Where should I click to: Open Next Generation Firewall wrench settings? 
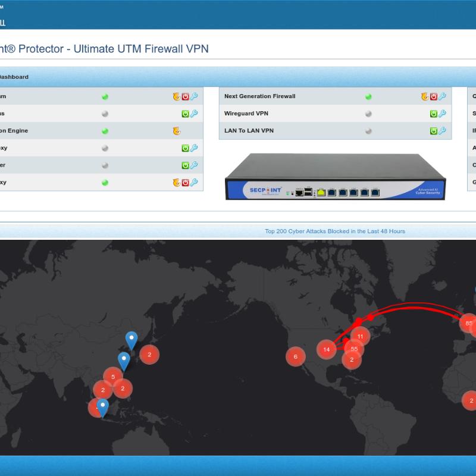[x=442, y=96]
